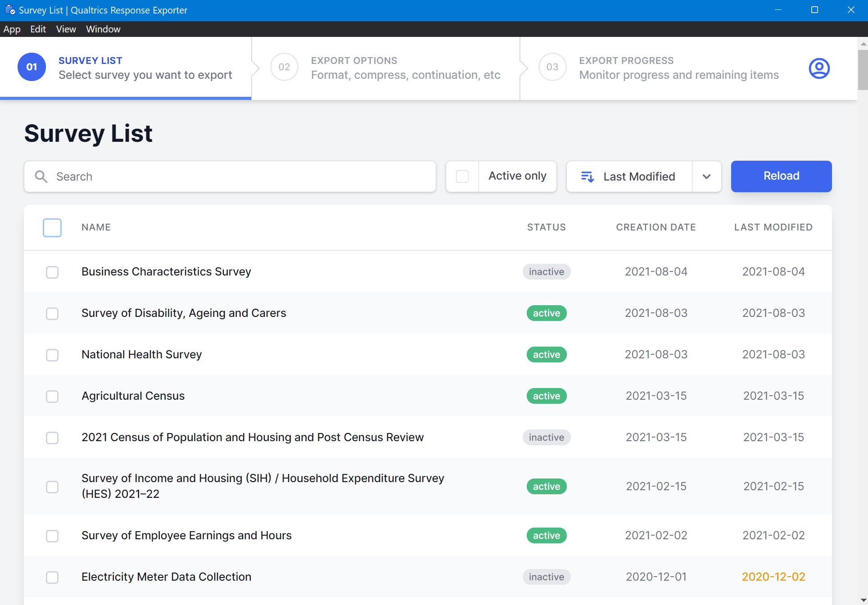This screenshot has height=605, width=868.
Task: Click the vertical scrollbar thumb
Action: (863, 70)
